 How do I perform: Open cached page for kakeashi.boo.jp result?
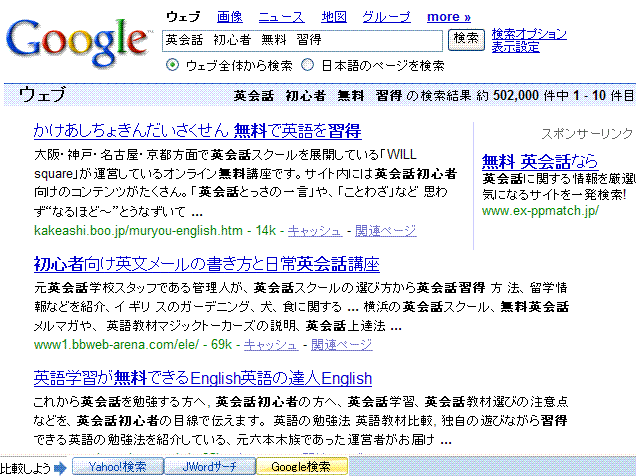[x=315, y=231]
